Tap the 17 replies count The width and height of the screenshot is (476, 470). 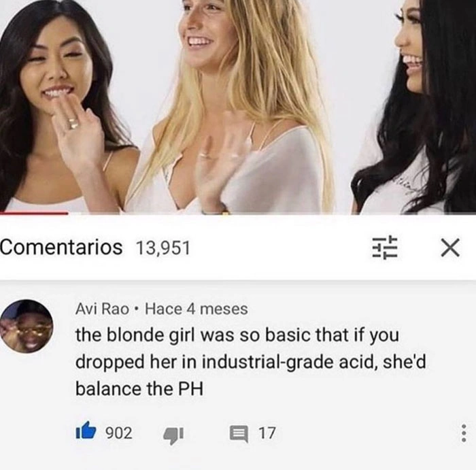tap(267, 433)
